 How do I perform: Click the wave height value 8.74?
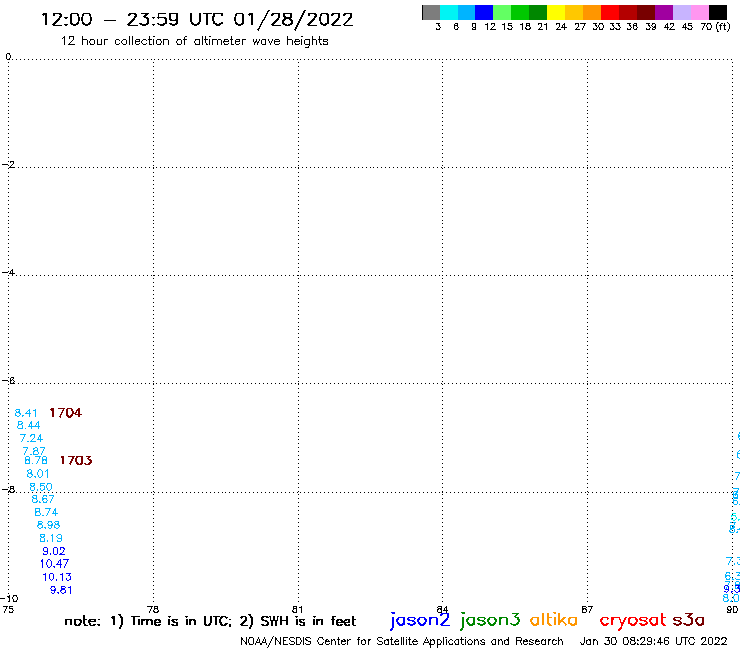[46, 512]
